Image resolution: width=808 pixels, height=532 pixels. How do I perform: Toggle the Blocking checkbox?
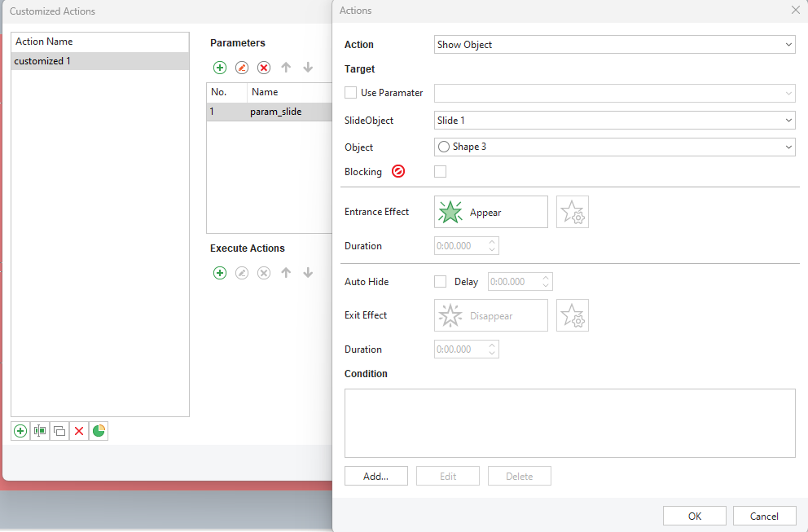point(440,171)
